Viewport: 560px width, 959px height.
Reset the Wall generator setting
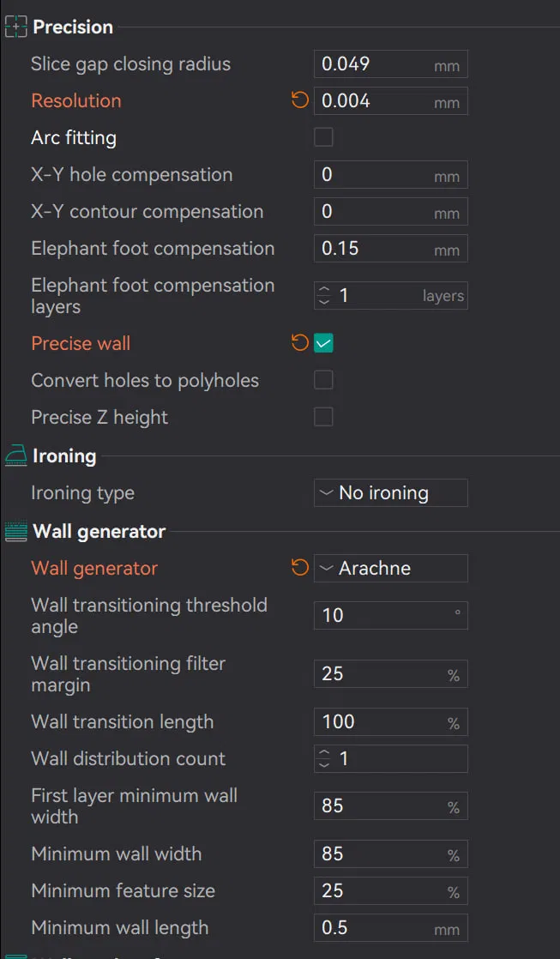pos(299,568)
